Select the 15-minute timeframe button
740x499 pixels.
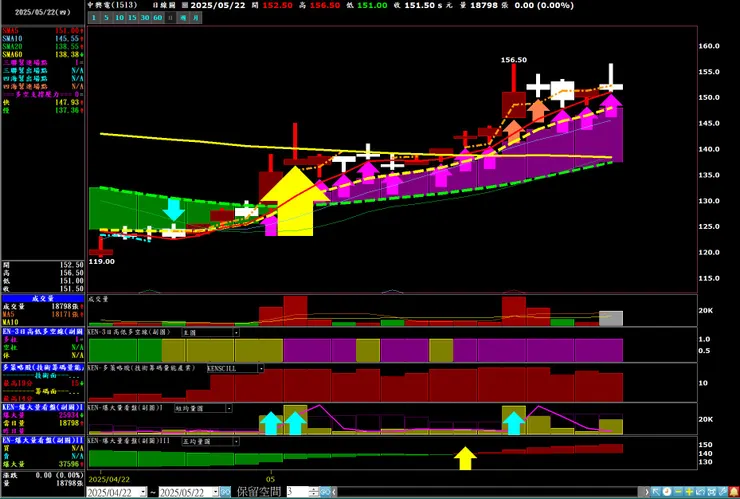pyautogui.click(x=132, y=17)
